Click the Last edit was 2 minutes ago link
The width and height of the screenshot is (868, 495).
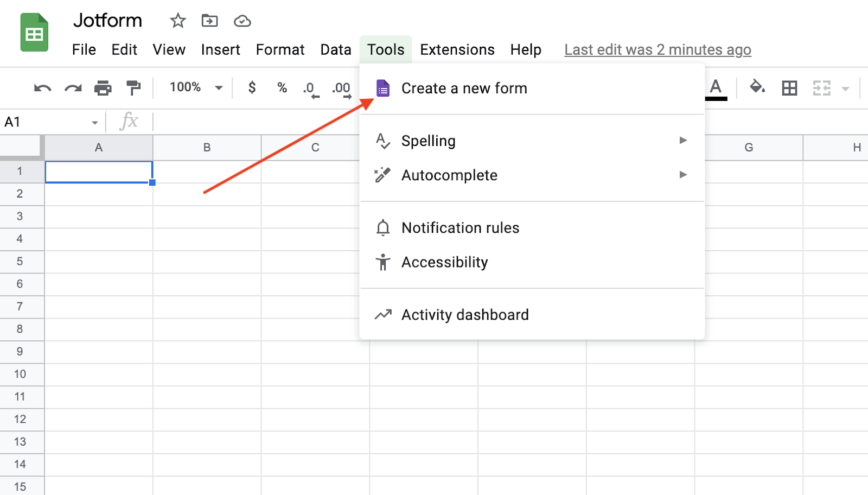tap(658, 50)
